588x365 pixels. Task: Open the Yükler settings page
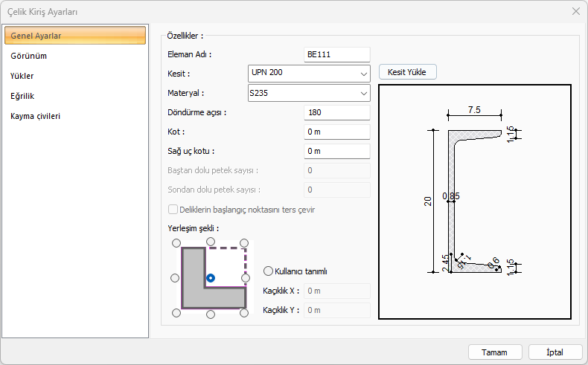click(22, 76)
